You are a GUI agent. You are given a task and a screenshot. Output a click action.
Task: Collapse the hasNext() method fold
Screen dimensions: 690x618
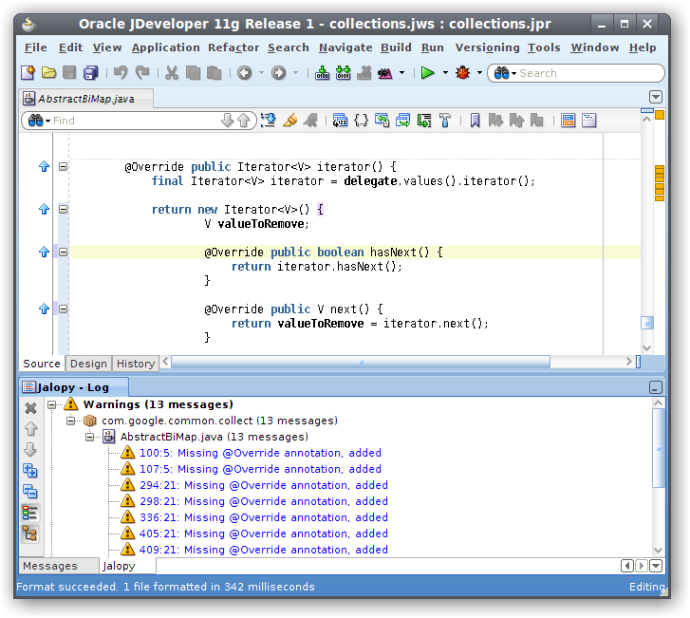coord(63,252)
